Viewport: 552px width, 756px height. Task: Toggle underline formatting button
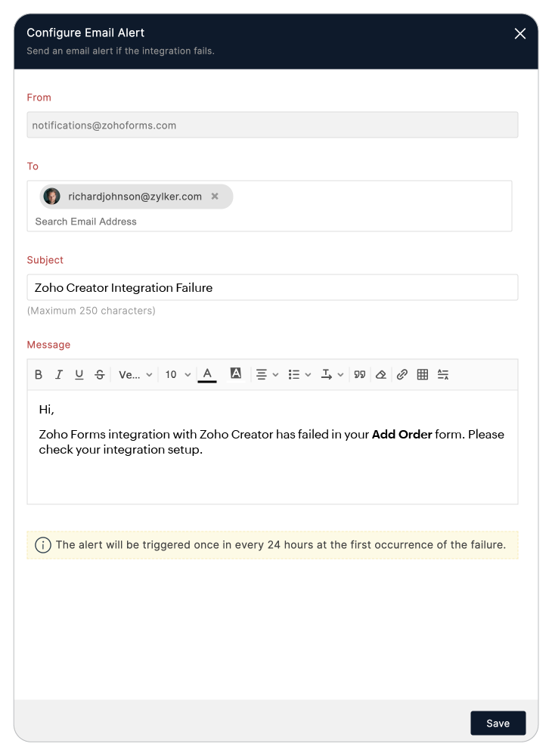click(x=79, y=375)
